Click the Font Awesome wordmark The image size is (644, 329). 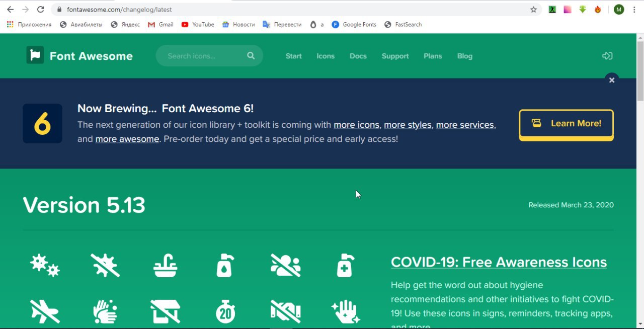click(x=91, y=56)
